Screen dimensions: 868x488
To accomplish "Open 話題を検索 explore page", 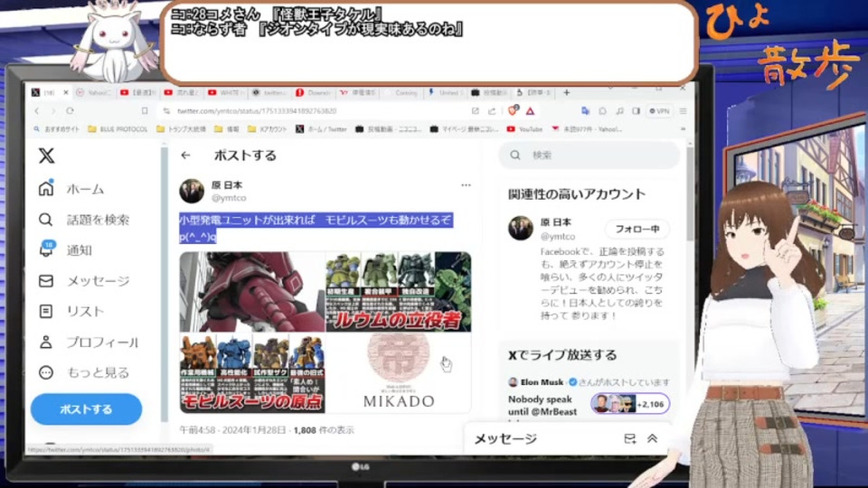I will click(x=83, y=220).
